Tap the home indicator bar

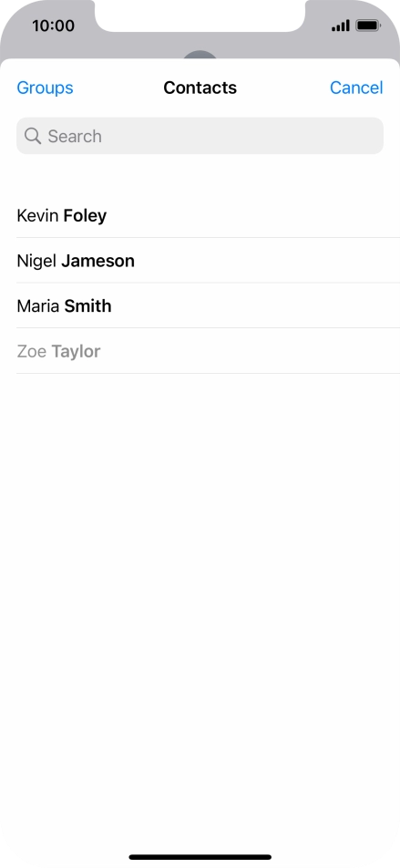click(x=200, y=857)
